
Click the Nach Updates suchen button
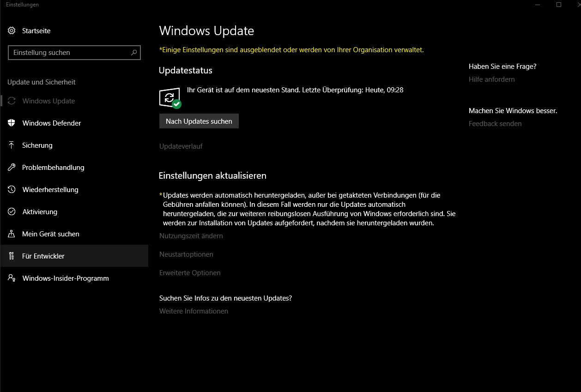point(199,121)
